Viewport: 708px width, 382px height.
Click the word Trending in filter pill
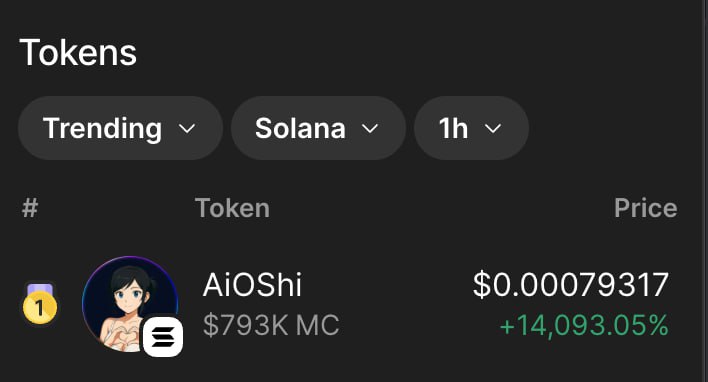click(x=102, y=129)
